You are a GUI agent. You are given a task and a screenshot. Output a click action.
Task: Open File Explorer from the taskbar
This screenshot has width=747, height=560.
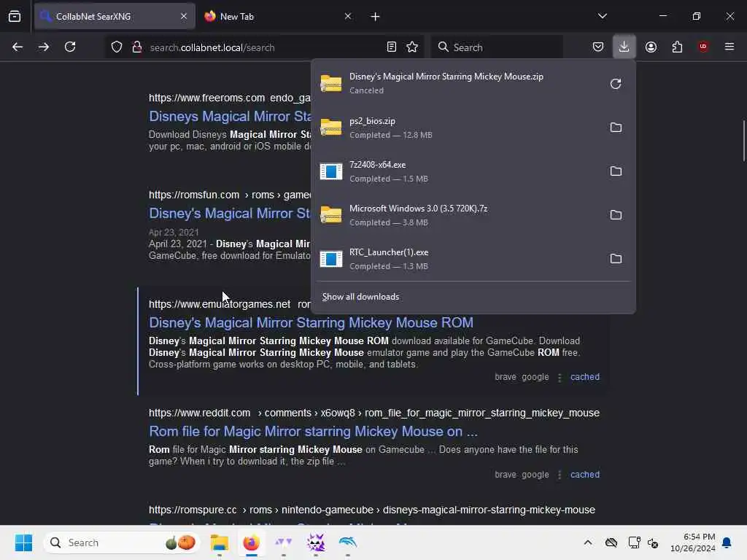pos(219,542)
